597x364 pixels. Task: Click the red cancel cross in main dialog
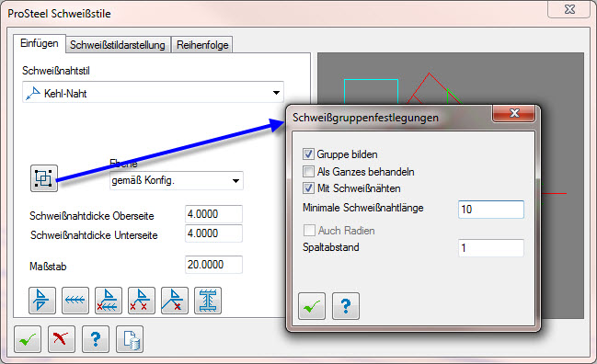point(62,339)
